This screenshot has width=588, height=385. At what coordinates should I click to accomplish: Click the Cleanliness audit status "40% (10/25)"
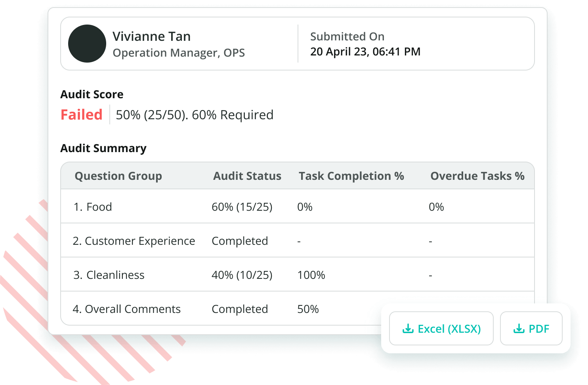(x=242, y=275)
